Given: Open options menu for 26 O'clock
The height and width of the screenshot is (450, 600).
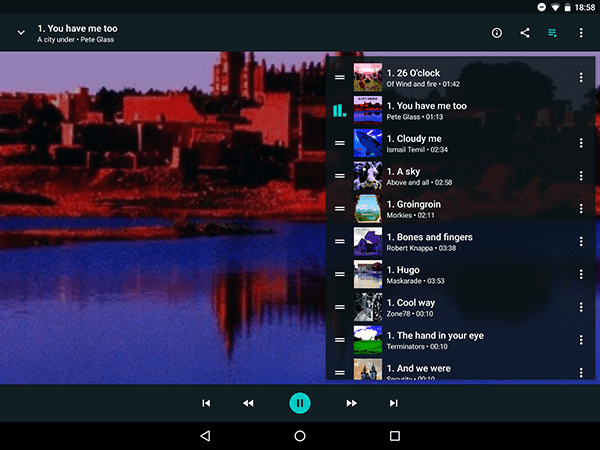Looking at the screenshot, I should tap(581, 78).
